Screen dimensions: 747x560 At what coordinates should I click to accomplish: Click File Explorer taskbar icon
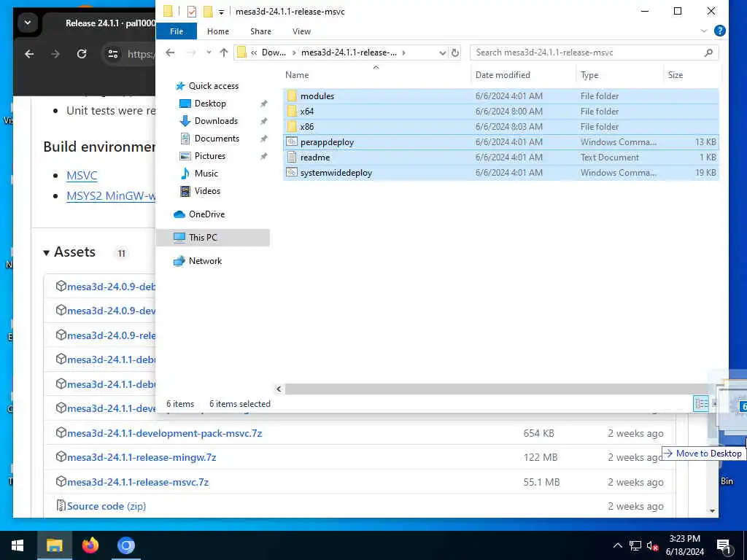point(54,545)
